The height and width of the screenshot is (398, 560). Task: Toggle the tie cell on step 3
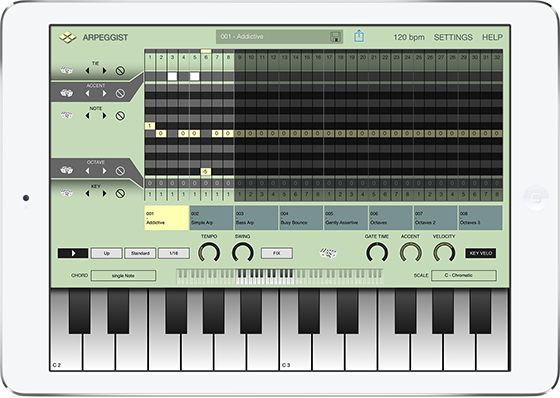pyautogui.click(x=172, y=76)
